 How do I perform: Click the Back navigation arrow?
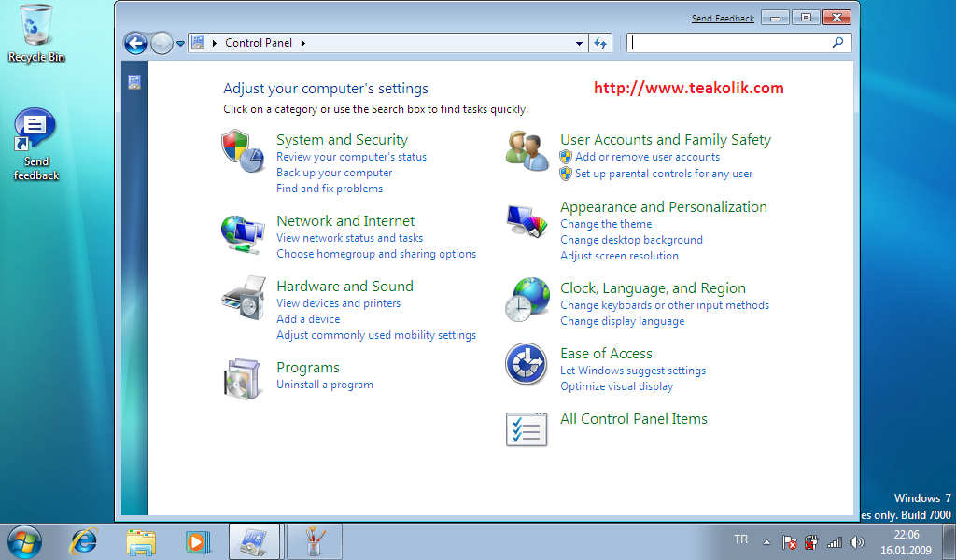pyautogui.click(x=135, y=43)
